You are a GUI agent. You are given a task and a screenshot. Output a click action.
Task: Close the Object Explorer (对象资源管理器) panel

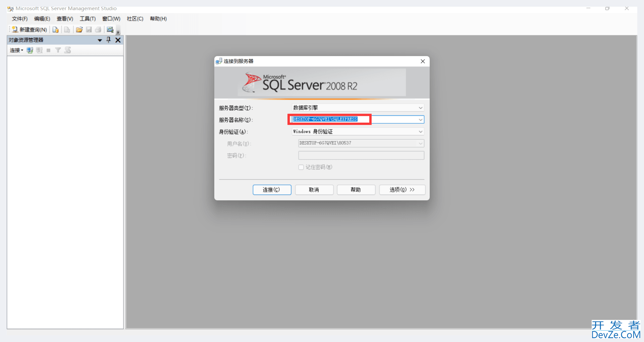tap(118, 40)
